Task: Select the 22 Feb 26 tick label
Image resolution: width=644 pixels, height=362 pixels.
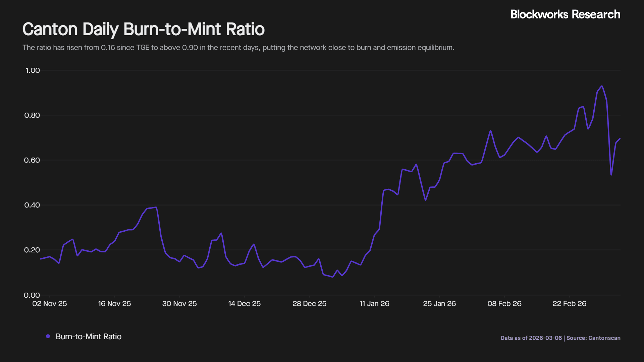Action: click(570, 304)
